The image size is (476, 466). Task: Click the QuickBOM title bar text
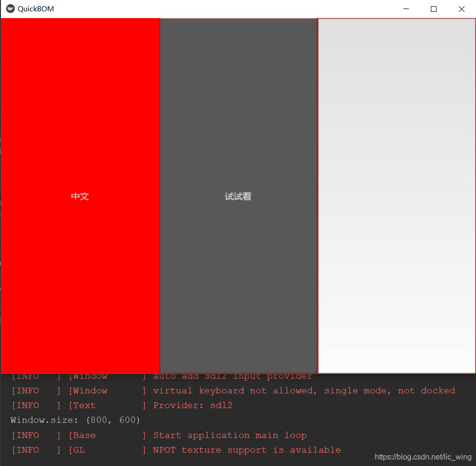click(x=37, y=9)
